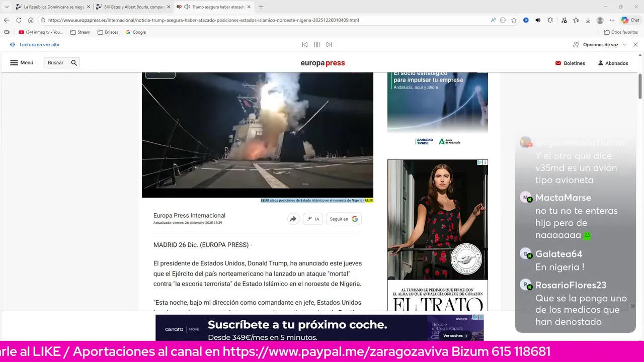Open the browser home page
The width and height of the screenshot is (644, 362).
pos(31,20)
